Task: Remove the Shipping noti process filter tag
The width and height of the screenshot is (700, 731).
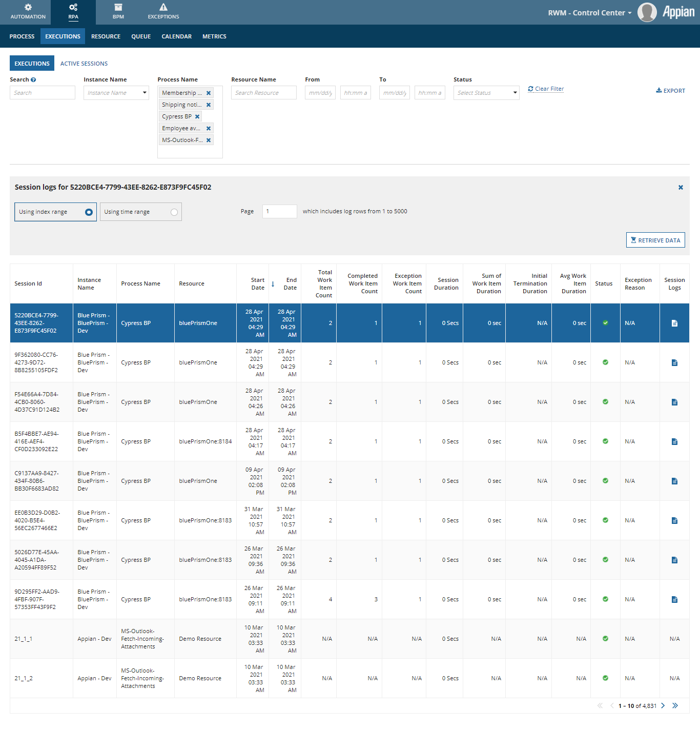Action: 209,105
